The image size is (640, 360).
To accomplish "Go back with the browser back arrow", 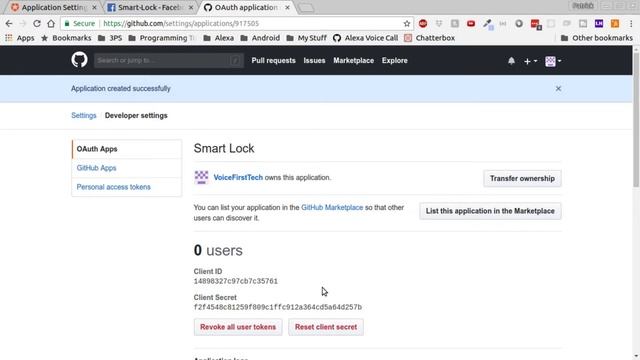I will (x=9, y=24).
